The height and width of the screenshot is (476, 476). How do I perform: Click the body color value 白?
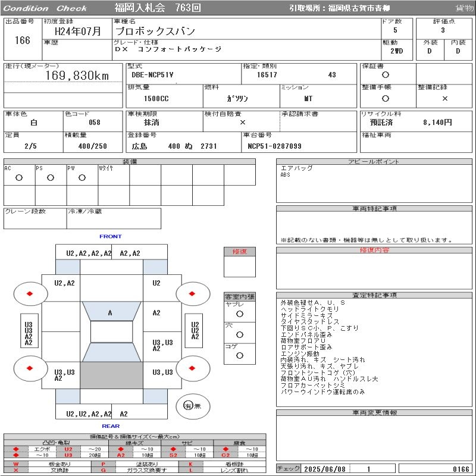click(x=34, y=123)
